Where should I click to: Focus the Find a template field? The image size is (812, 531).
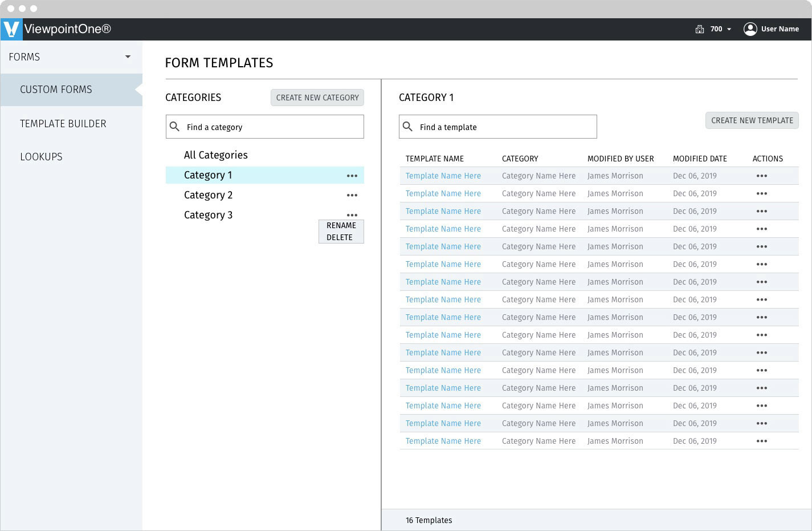pyautogui.click(x=498, y=127)
